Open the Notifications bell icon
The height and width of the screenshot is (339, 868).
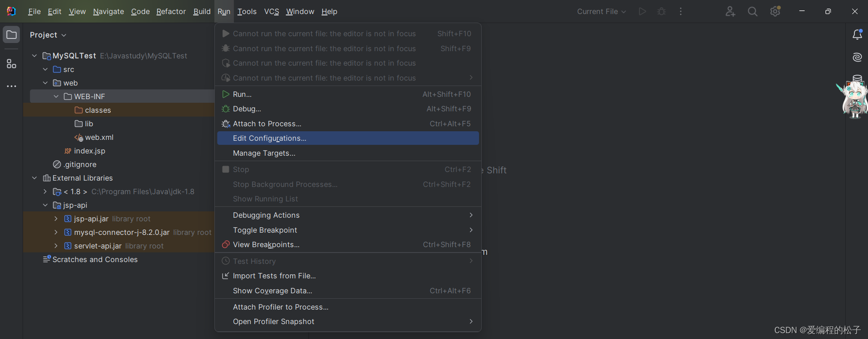857,34
